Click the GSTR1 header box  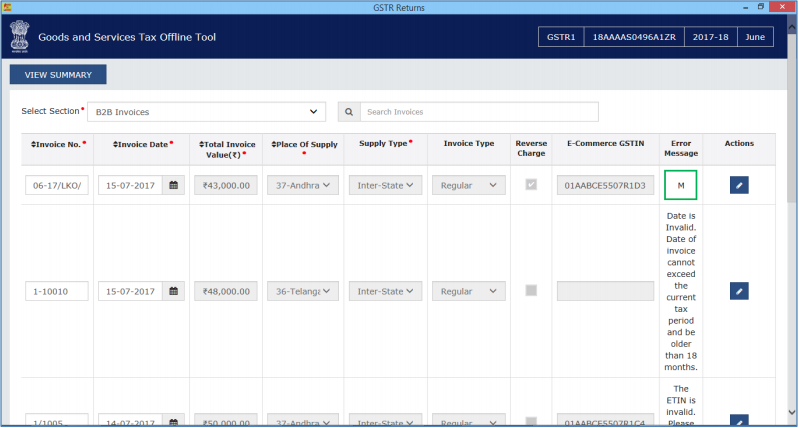click(561, 37)
